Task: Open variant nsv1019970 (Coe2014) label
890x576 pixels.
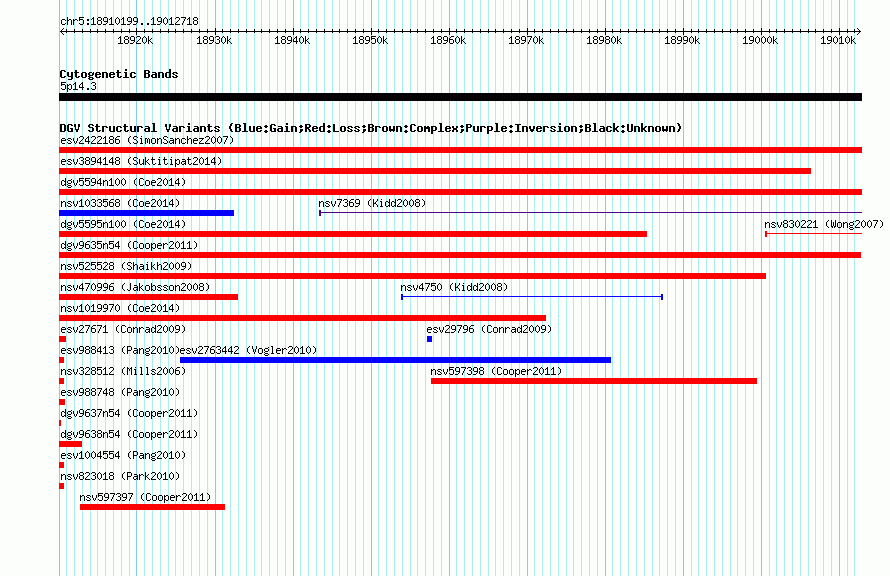Action: tap(120, 308)
